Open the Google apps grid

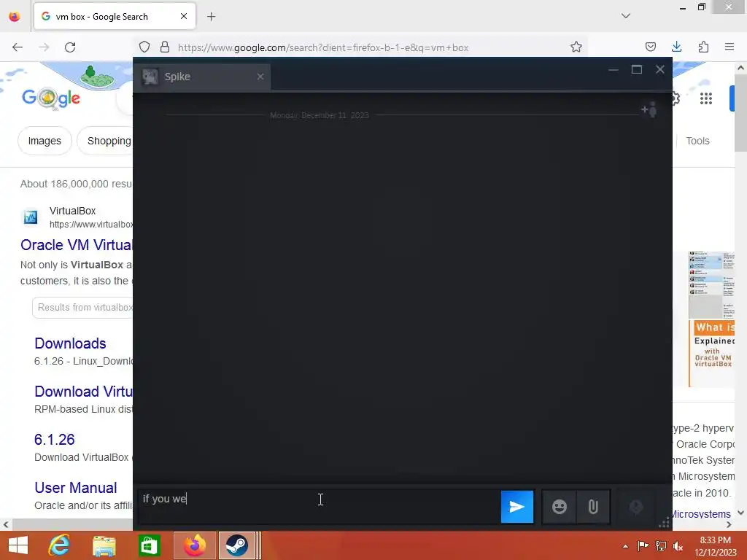pos(706,98)
